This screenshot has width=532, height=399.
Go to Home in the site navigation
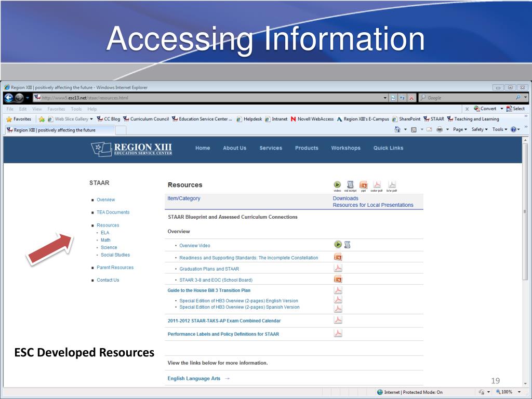[203, 148]
